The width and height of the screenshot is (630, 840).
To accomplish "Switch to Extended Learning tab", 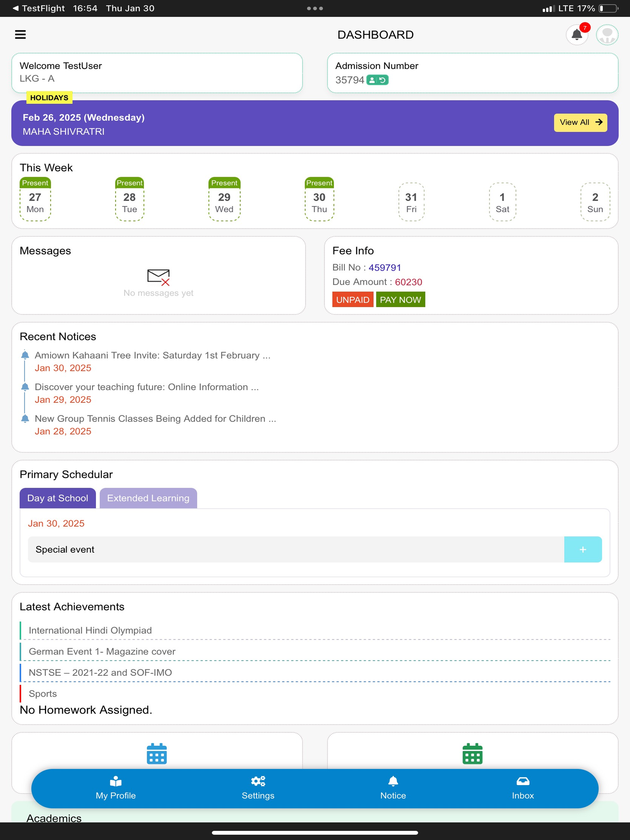I will click(x=148, y=498).
